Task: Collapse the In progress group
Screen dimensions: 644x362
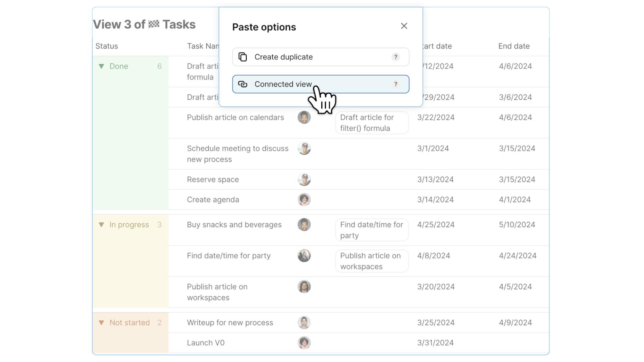Action: click(101, 225)
